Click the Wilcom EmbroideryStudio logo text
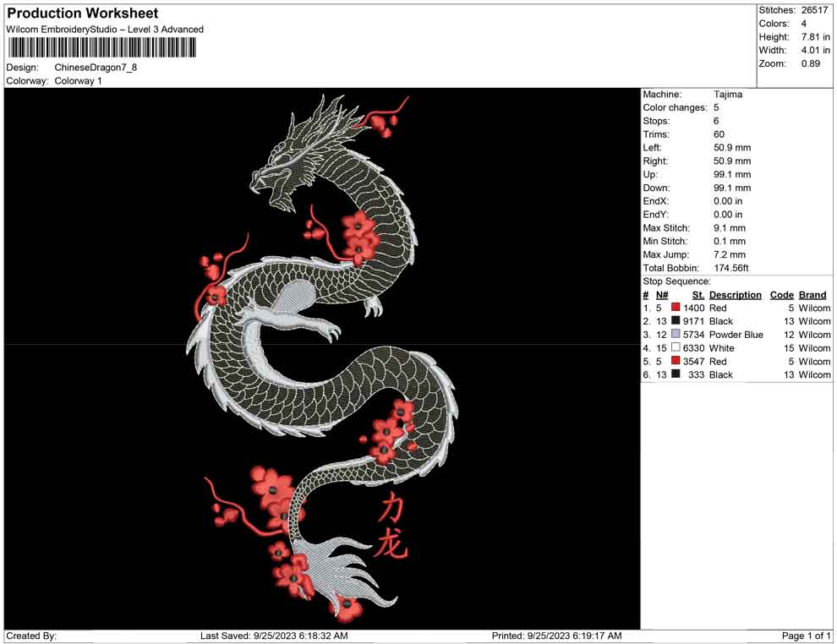Viewport: 837px width, 644px height. [x=104, y=29]
